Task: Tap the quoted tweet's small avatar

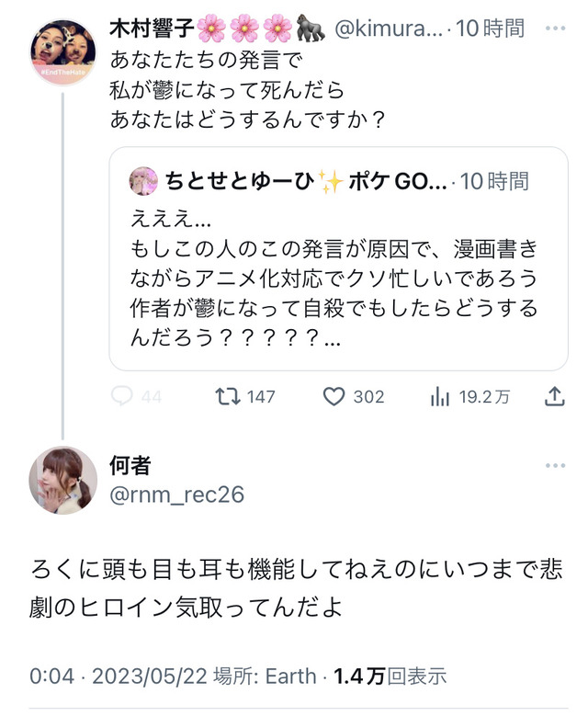Action: tap(143, 180)
